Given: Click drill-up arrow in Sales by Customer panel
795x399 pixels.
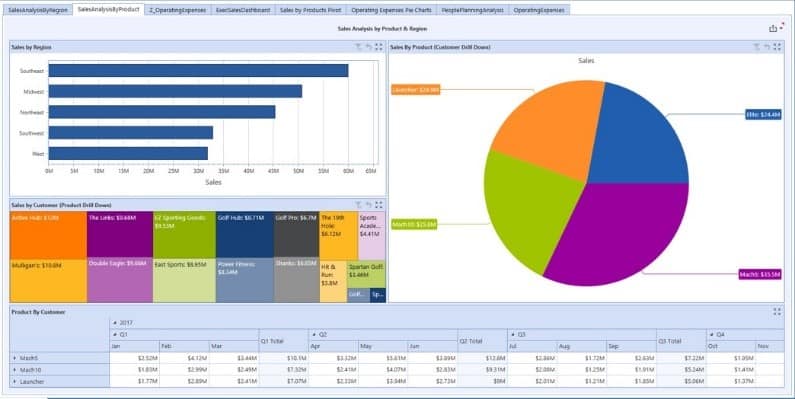Looking at the screenshot, I should coord(369,205).
